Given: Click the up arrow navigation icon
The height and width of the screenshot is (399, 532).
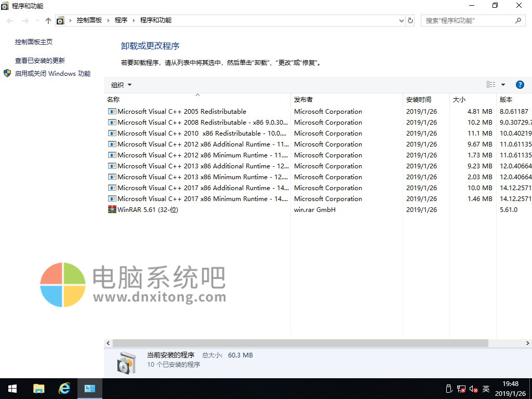Looking at the screenshot, I should pyautogui.click(x=48, y=21).
